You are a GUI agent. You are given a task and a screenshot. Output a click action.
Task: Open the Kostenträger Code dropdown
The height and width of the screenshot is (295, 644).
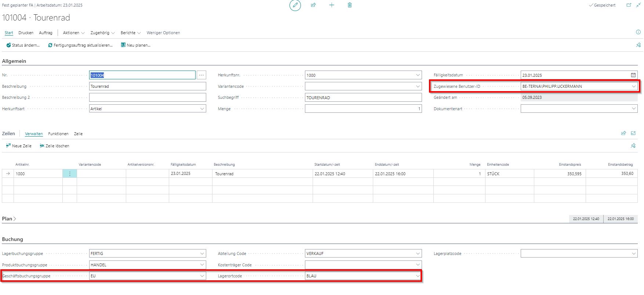click(418, 265)
